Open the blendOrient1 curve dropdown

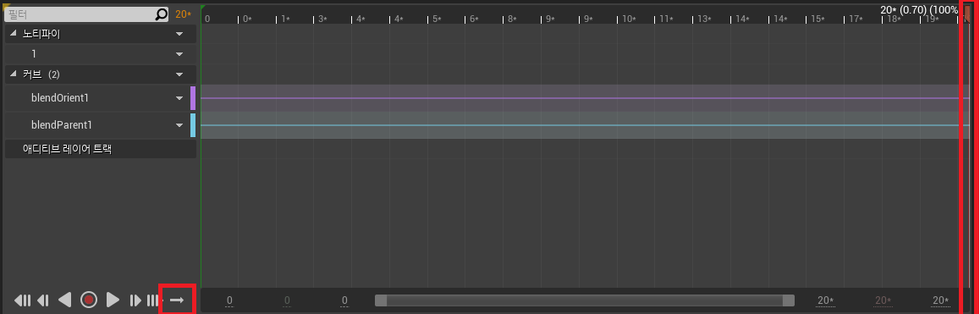[x=179, y=98]
